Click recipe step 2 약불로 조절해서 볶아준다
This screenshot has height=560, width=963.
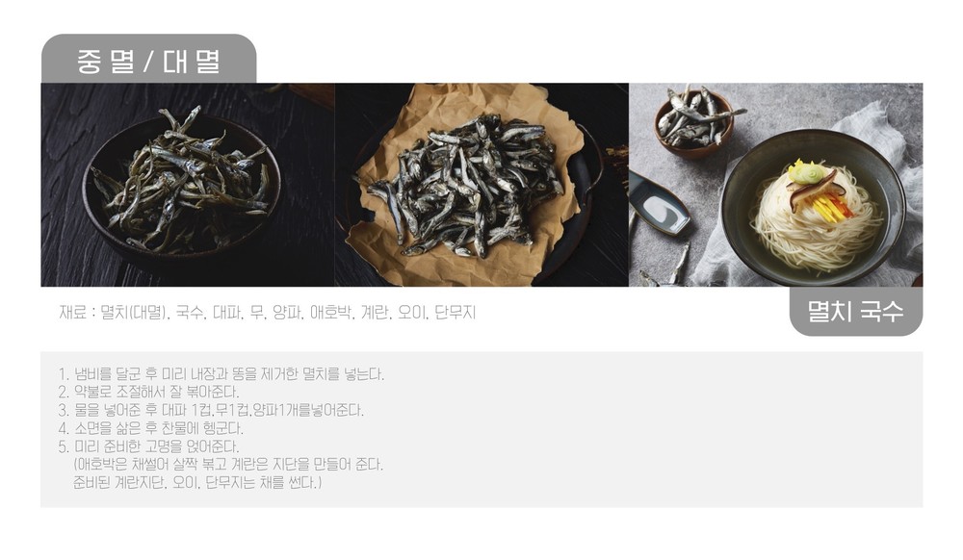pos(148,392)
